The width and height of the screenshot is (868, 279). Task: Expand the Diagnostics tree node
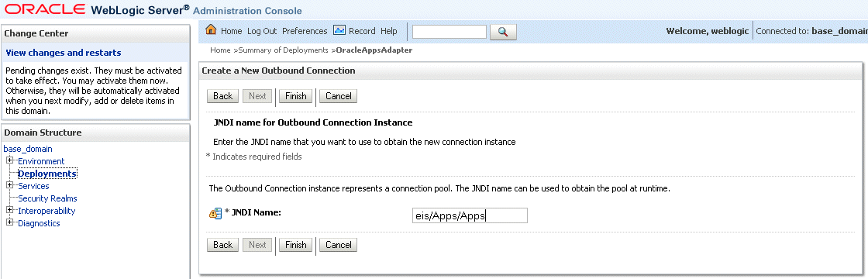point(10,222)
